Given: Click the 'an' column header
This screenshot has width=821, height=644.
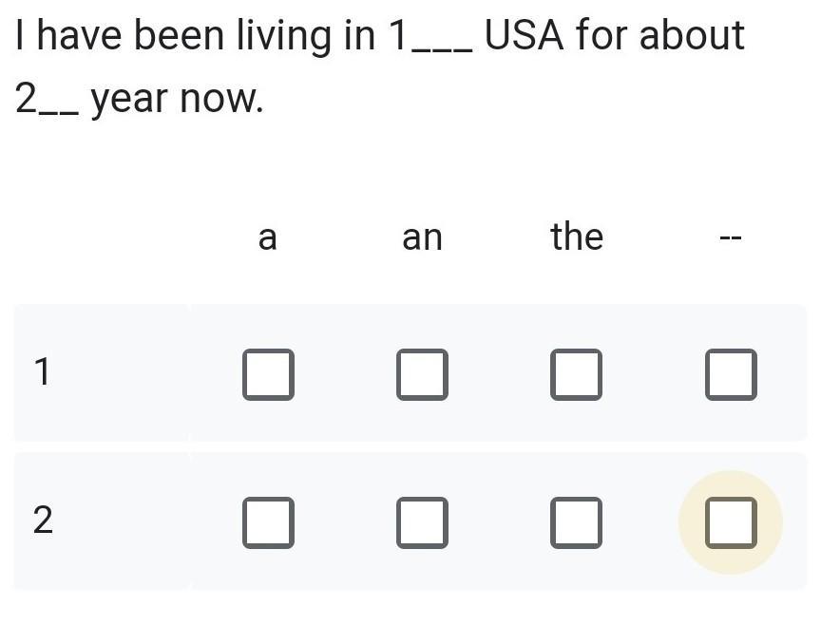Looking at the screenshot, I should (x=422, y=237).
